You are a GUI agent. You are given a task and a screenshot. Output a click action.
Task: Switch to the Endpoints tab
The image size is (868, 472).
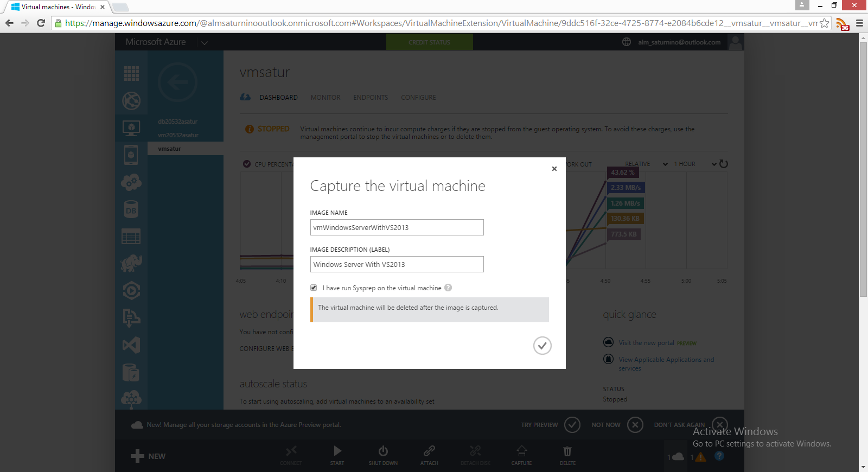(x=371, y=98)
